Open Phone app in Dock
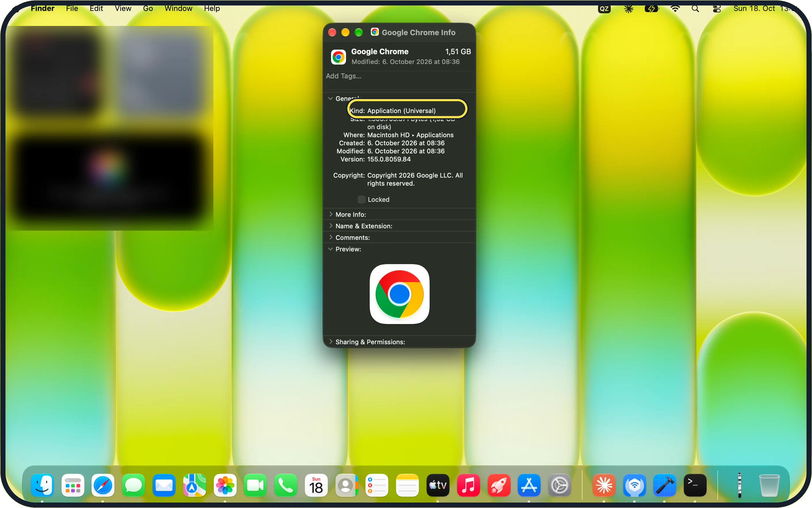This screenshot has height=508, width=812. coord(286,485)
